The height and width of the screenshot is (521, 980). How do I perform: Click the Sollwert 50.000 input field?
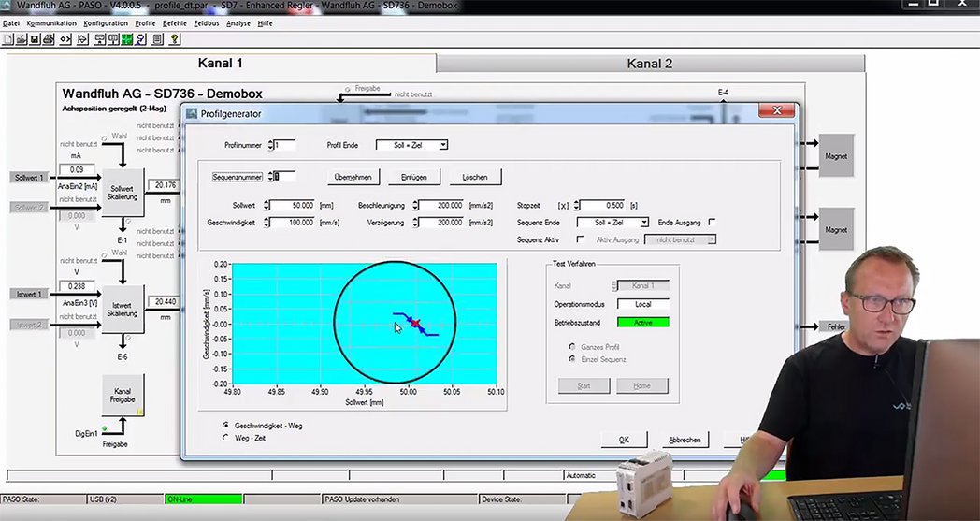pyautogui.click(x=293, y=205)
